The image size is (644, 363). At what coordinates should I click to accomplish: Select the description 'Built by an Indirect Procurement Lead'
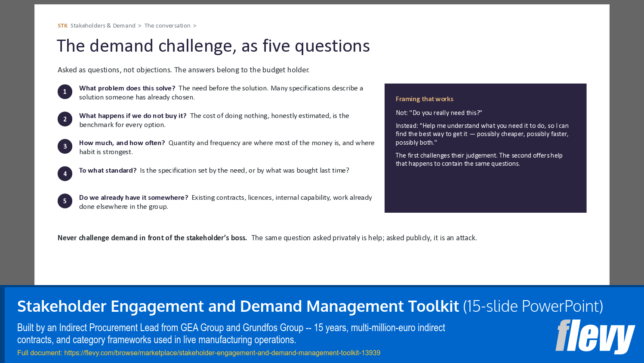[x=231, y=334]
